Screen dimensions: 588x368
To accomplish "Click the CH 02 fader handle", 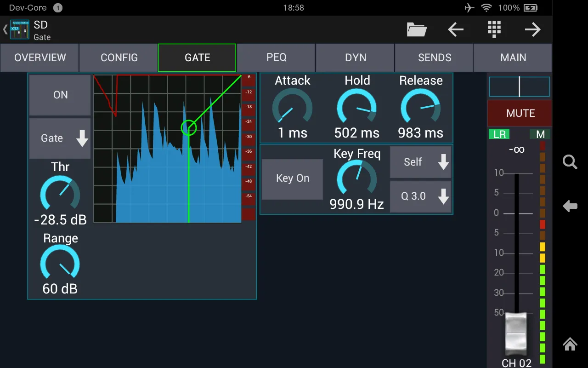I will point(516,333).
